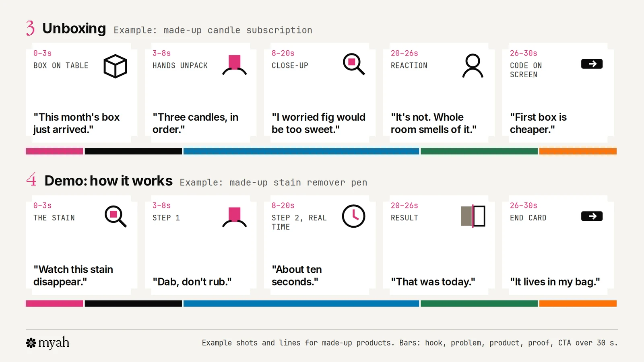The height and width of the screenshot is (362, 644).
Task: Click the hands unpack icon in Unboxing row
Action: [234, 65]
